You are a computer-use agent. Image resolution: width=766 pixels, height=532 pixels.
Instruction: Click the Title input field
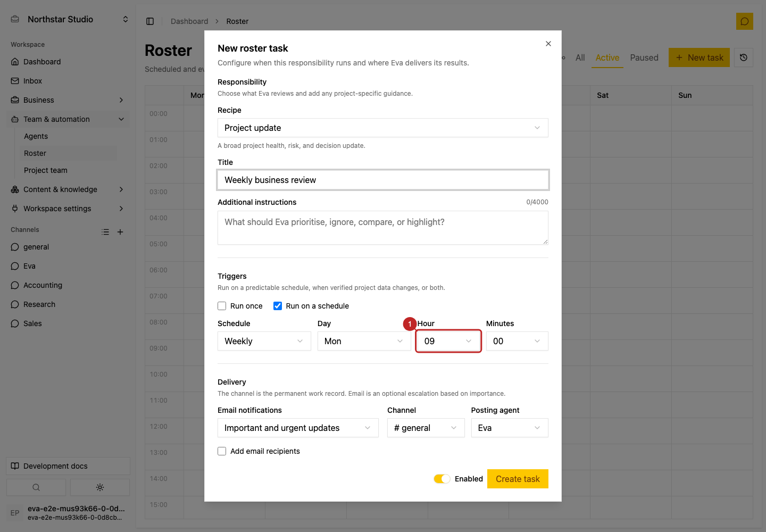pos(383,180)
